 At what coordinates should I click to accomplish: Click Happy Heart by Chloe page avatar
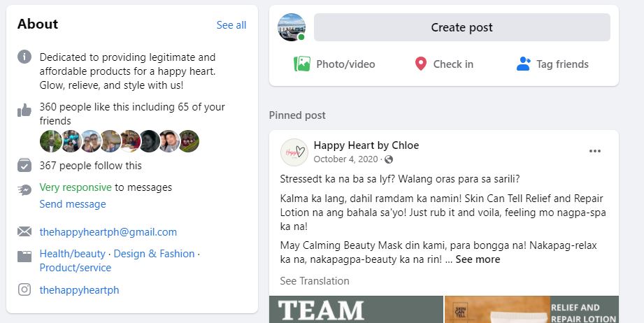click(x=294, y=152)
